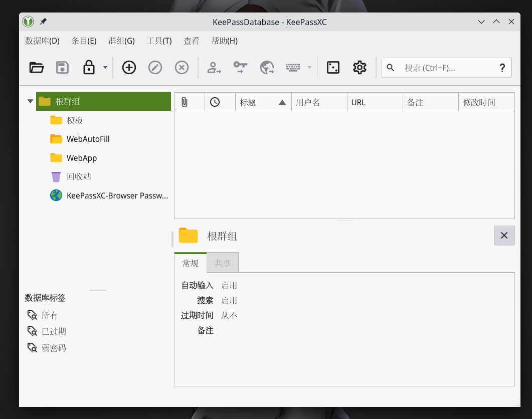This screenshot has width=532, height=419.
Task: Click the save database floppy icon
Action: [63, 68]
